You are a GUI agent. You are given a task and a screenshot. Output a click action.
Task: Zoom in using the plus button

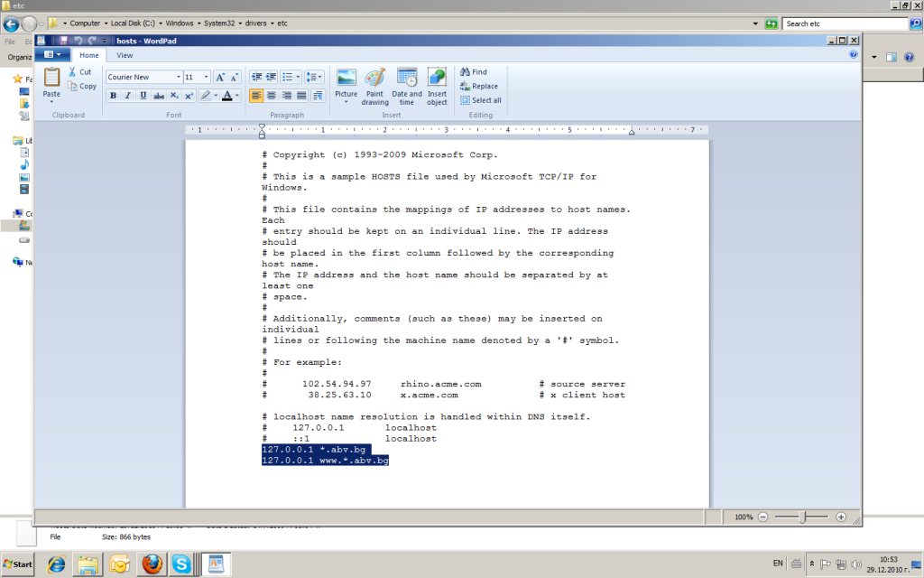pos(841,517)
